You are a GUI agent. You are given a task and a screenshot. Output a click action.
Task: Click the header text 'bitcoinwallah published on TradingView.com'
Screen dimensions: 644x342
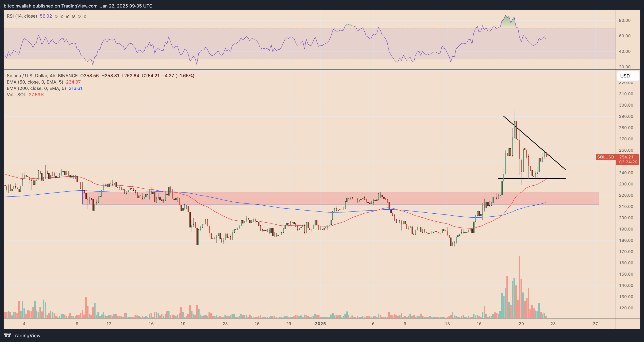(x=51, y=6)
